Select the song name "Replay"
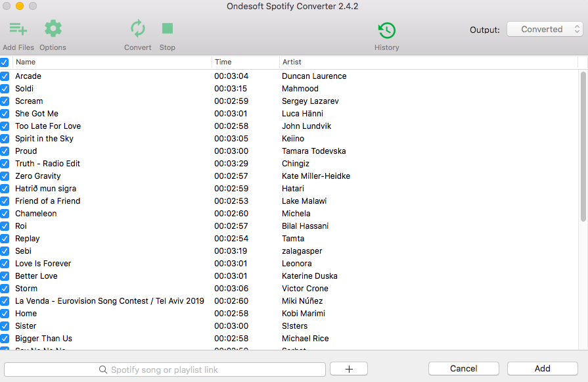 28,239
